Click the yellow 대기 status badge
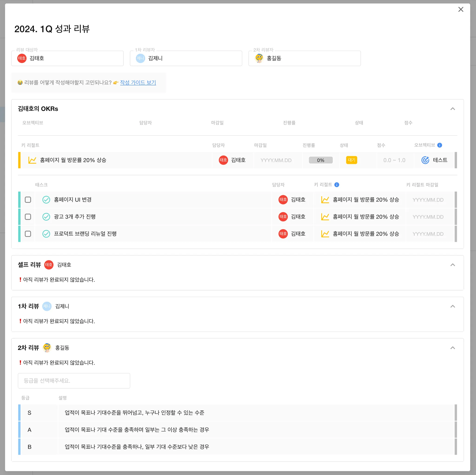The width and height of the screenshot is (476, 475). pos(351,160)
